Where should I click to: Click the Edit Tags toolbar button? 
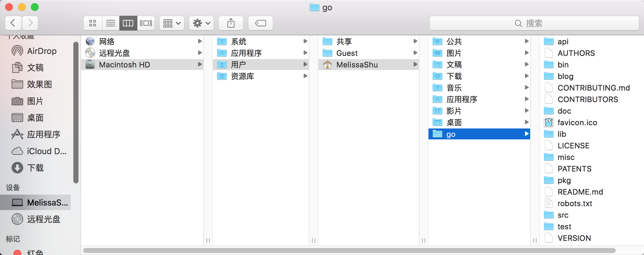pyautogui.click(x=261, y=23)
